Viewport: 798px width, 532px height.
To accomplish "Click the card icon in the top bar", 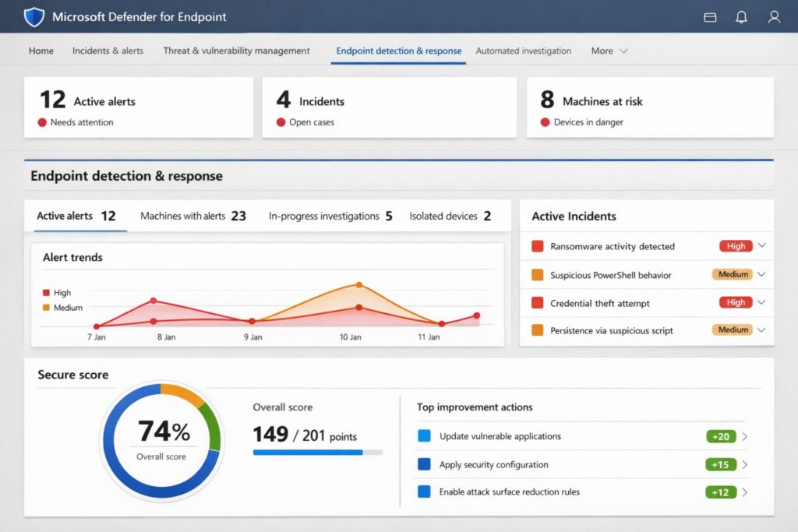I will [x=709, y=16].
